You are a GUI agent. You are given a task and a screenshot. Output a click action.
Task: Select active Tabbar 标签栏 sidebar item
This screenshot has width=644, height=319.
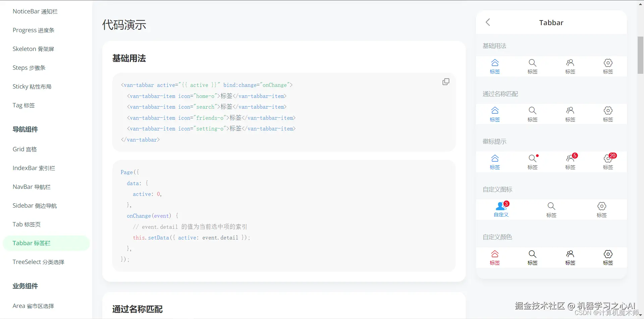(46, 243)
